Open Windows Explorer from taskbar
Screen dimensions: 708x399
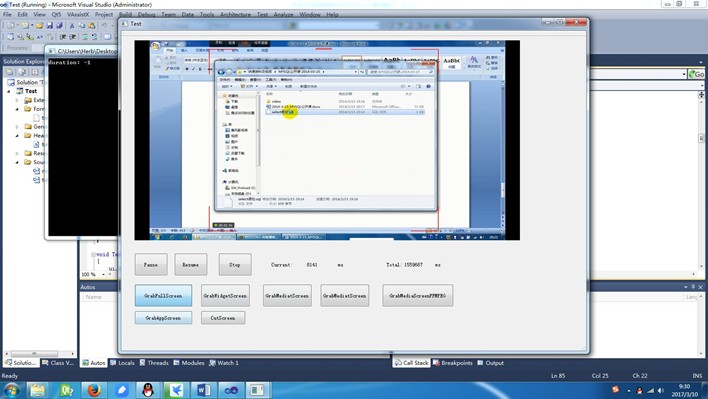(38, 390)
